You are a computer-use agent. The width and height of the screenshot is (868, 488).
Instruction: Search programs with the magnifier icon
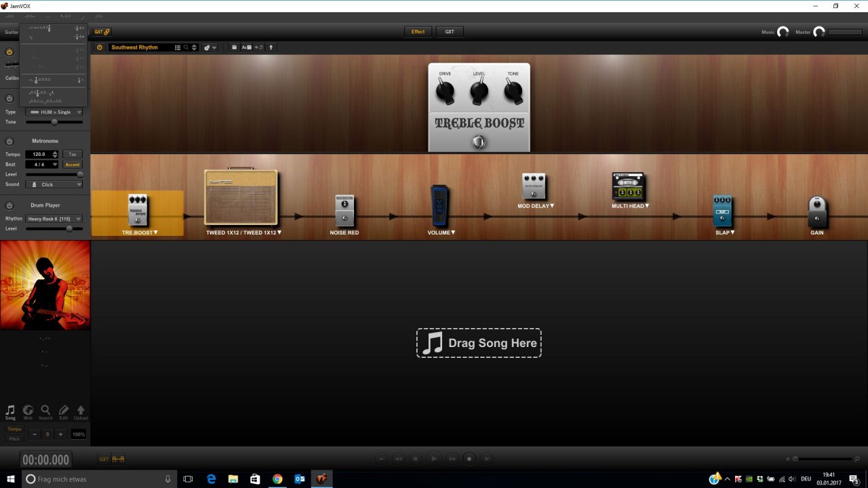(x=186, y=47)
